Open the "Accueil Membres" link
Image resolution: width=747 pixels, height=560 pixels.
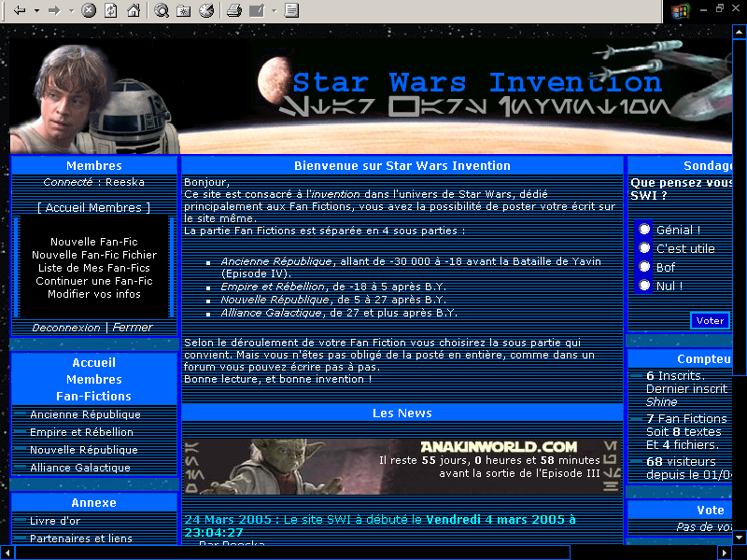pos(94,207)
